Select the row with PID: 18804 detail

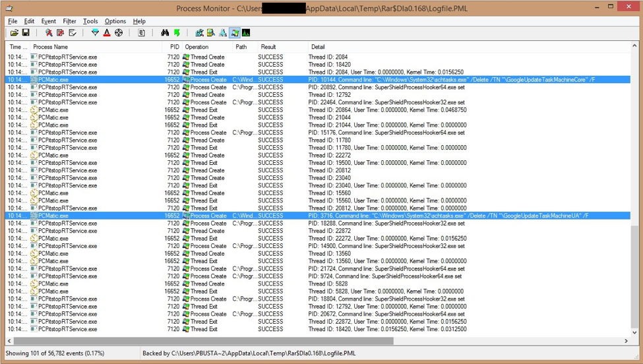319,299
